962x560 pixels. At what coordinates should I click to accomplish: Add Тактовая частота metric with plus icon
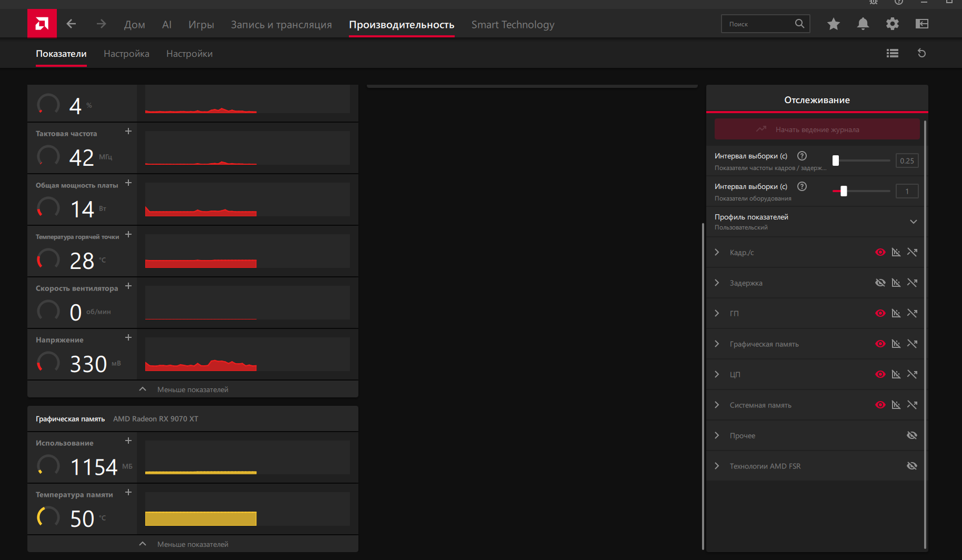tap(128, 131)
